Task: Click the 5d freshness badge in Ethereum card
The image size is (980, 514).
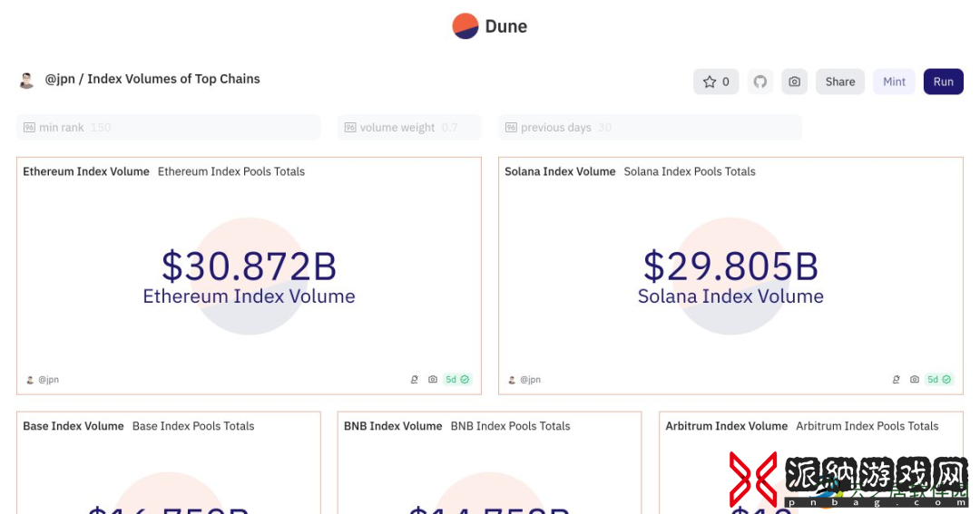Action: point(456,380)
